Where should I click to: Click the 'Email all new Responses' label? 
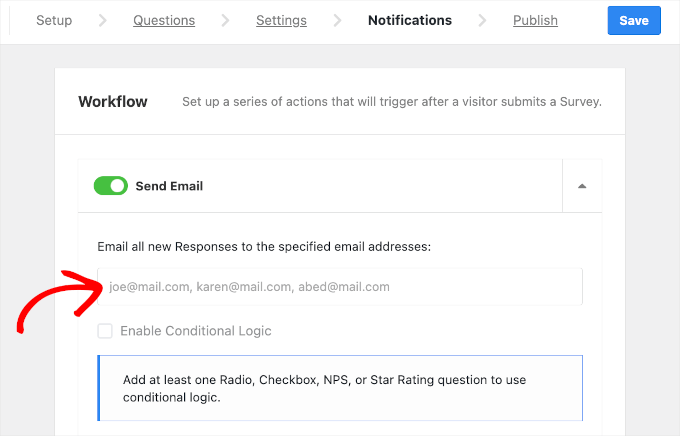pyautogui.click(x=264, y=246)
